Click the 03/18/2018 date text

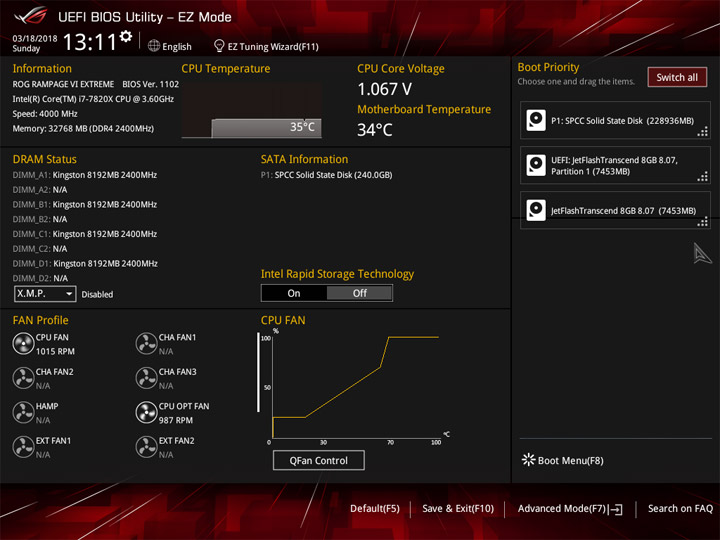tap(35, 38)
